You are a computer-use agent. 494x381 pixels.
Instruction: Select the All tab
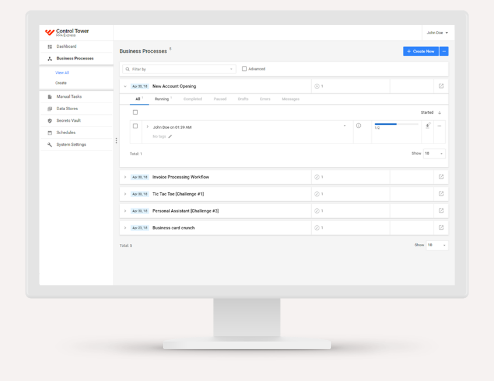pos(139,99)
